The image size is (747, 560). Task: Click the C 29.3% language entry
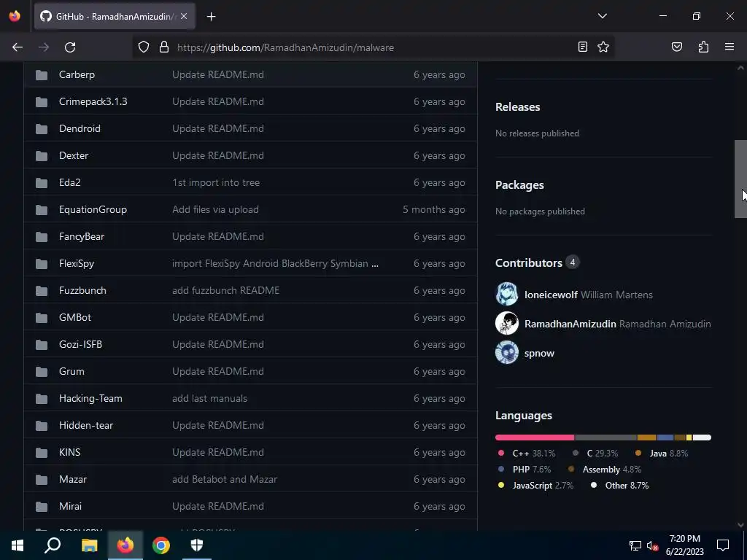click(x=595, y=454)
